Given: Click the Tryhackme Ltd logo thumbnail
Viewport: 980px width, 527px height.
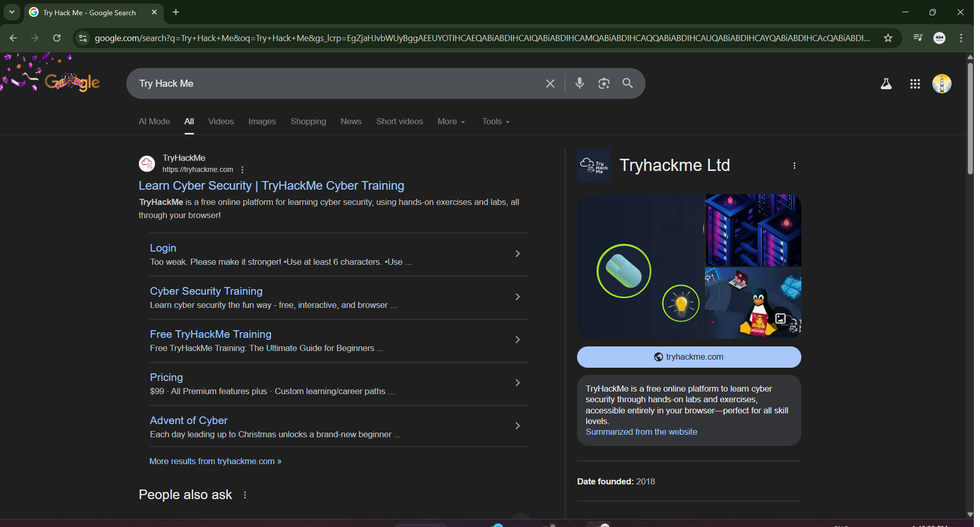Looking at the screenshot, I should coord(594,166).
